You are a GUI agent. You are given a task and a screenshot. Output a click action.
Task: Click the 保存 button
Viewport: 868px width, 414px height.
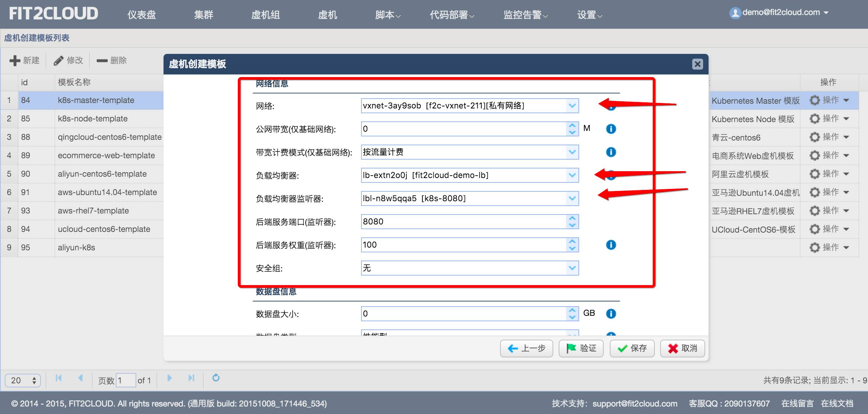click(632, 349)
